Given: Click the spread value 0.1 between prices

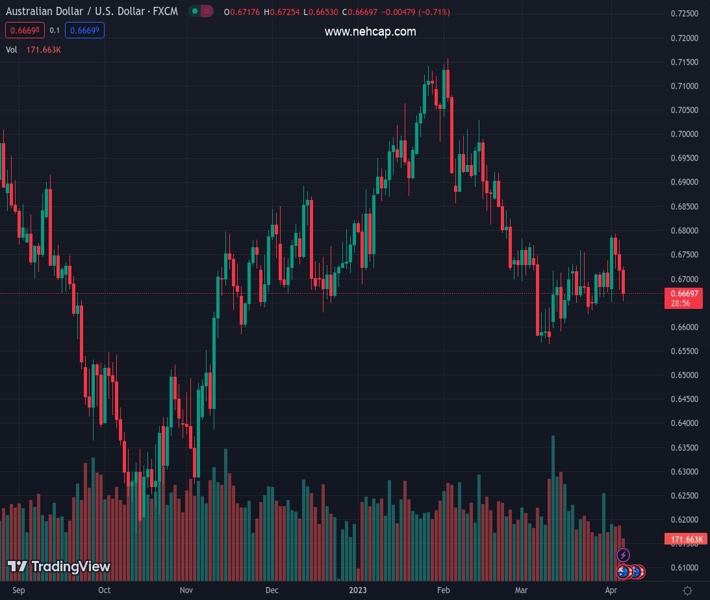Looking at the screenshot, I should click(x=55, y=30).
